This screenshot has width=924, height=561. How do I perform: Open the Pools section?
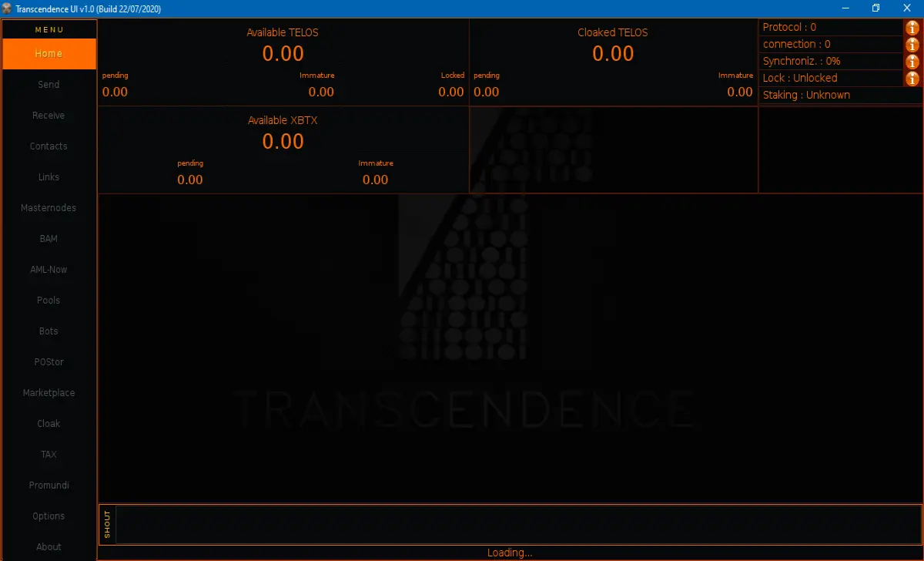point(49,301)
